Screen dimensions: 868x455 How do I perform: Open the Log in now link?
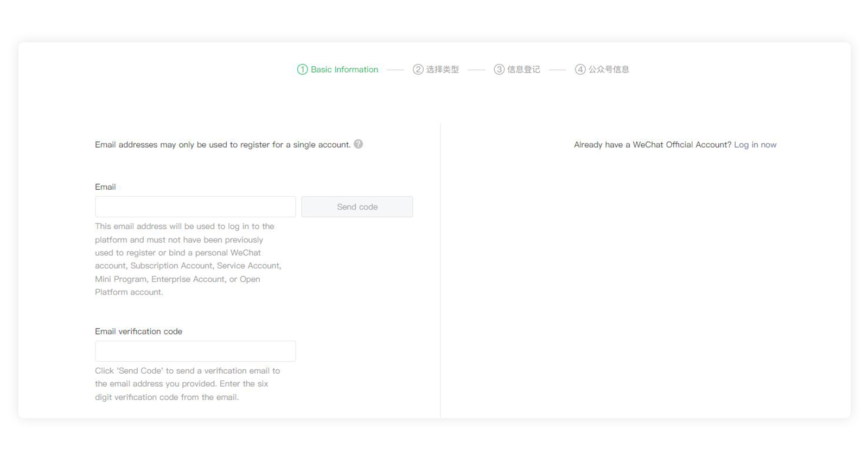pyautogui.click(x=755, y=145)
